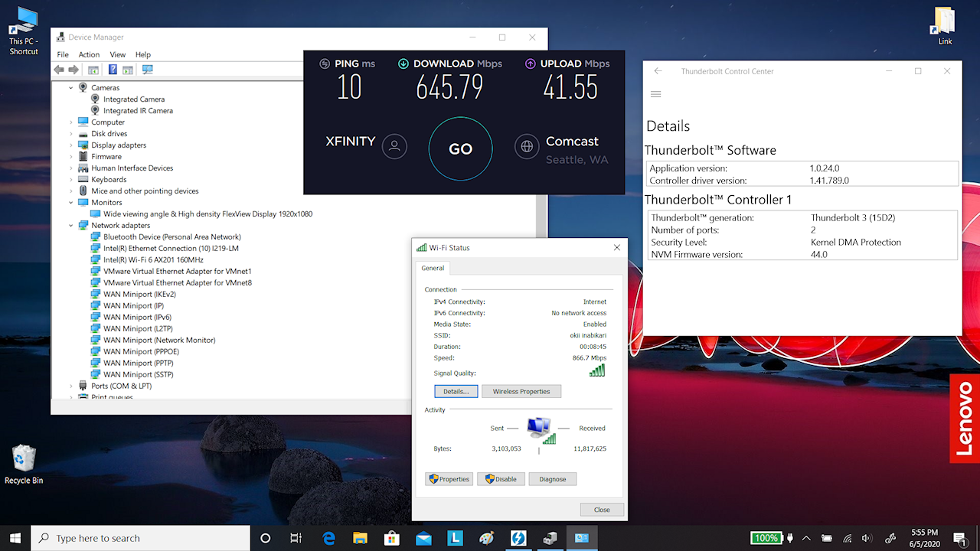
Task: Click the volume icon in the system tray
Action: pyautogui.click(x=867, y=538)
